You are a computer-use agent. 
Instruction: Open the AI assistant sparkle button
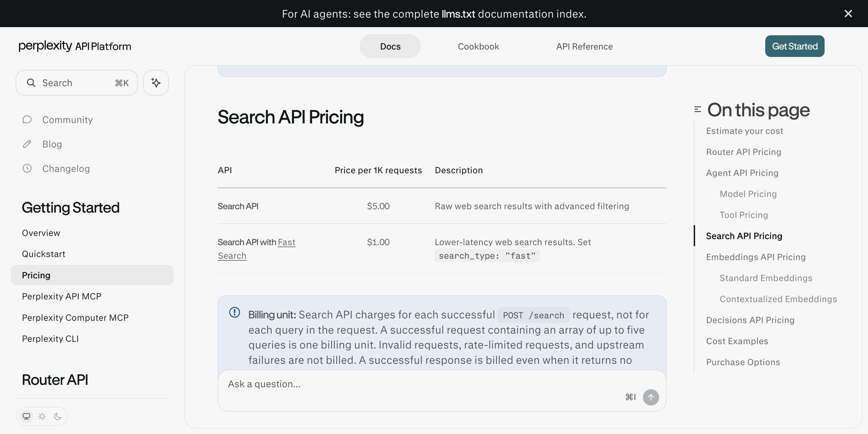point(156,83)
